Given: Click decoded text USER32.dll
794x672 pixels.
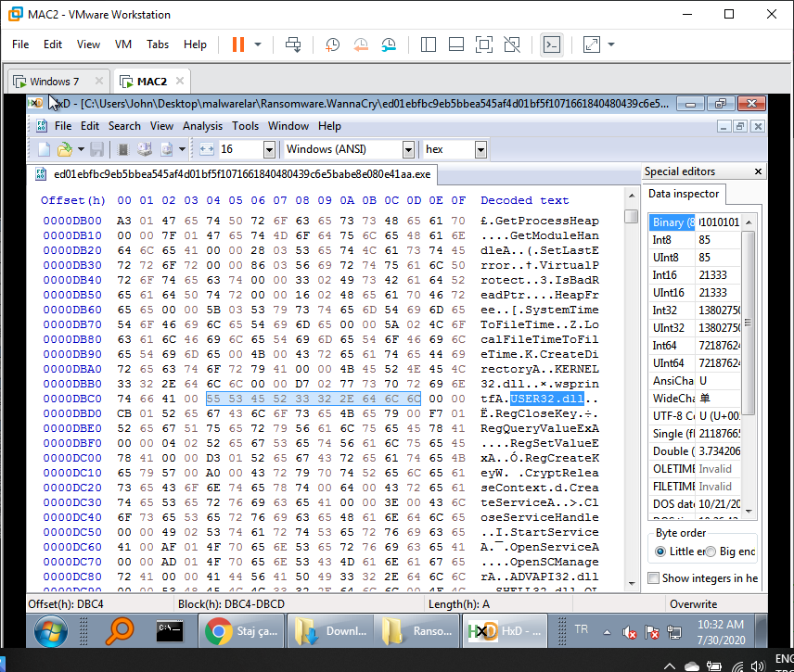Looking at the screenshot, I should coord(547,399).
